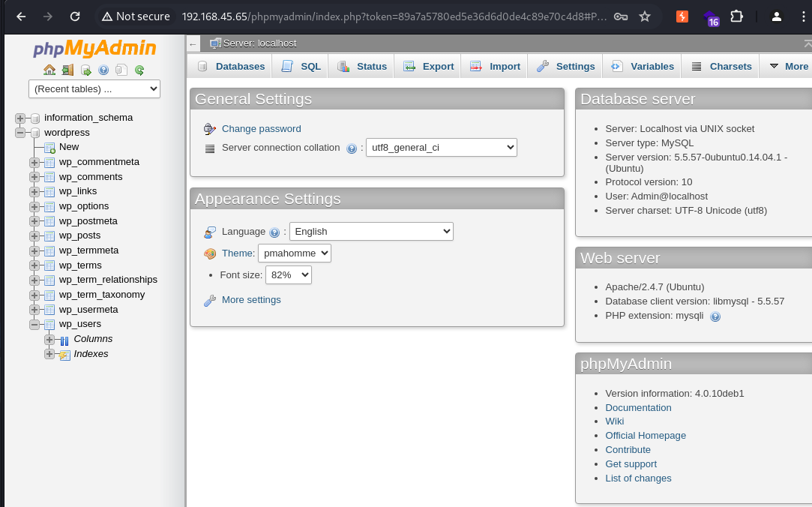Open the Query window icon
Viewport: 812px width, 507px height.
click(x=85, y=70)
